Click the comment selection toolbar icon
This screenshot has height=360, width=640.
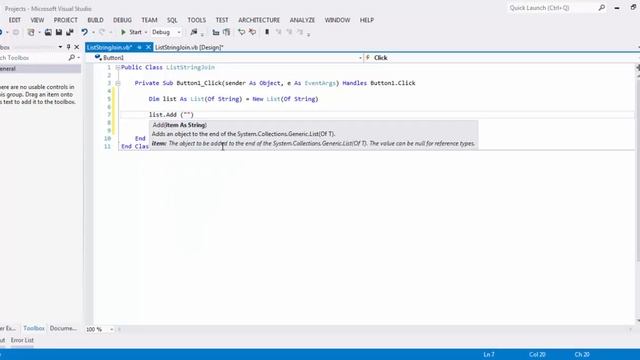click(227, 32)
